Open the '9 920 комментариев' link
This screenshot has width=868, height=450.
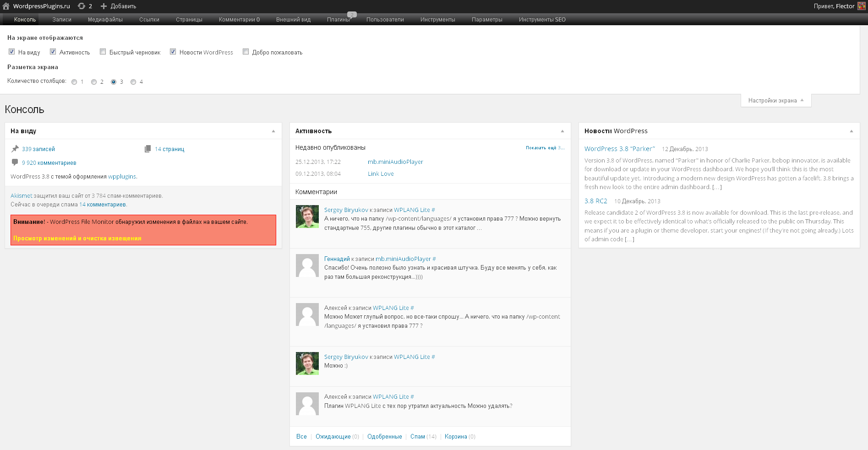pyautogui.click(x=49, y=163)
